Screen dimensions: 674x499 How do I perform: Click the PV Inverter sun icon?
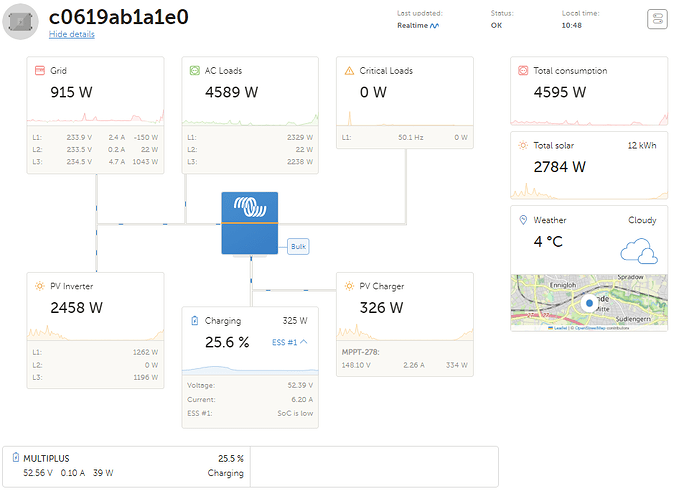40,286
